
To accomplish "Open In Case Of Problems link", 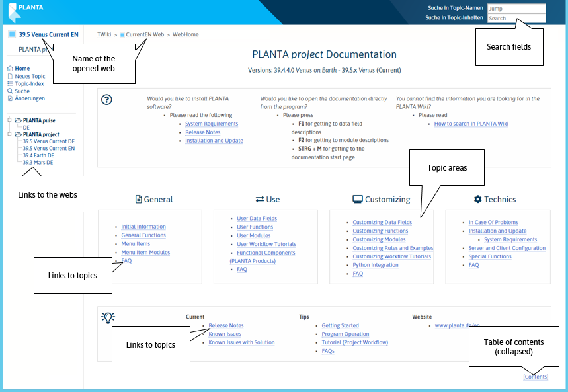I will tap(493, 222).
